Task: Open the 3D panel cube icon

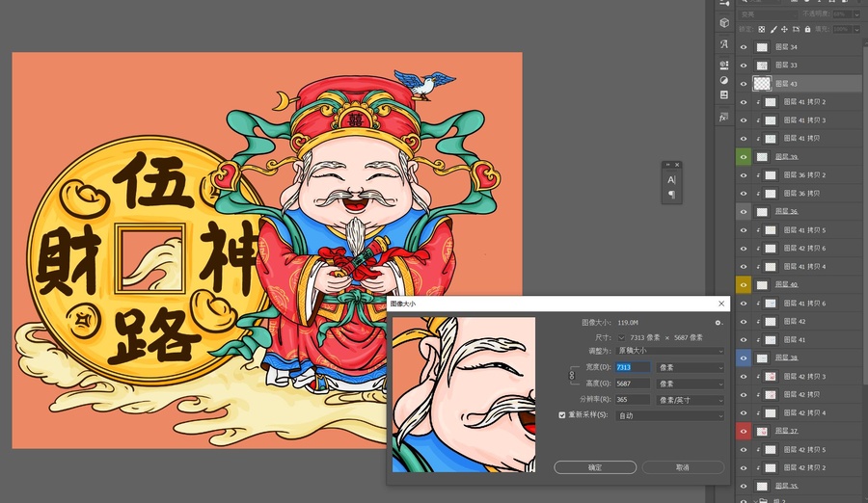Action: (724, 23)
